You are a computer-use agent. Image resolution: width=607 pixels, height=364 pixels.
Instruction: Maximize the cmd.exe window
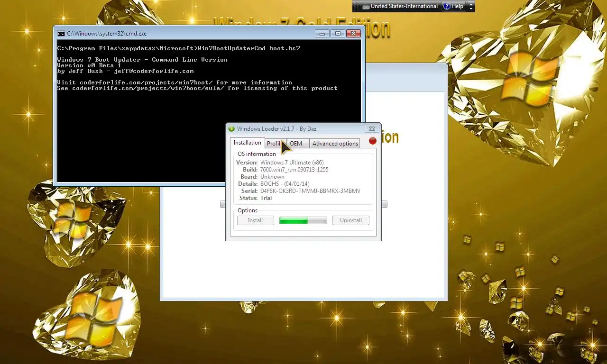click(x=338, y=34)
